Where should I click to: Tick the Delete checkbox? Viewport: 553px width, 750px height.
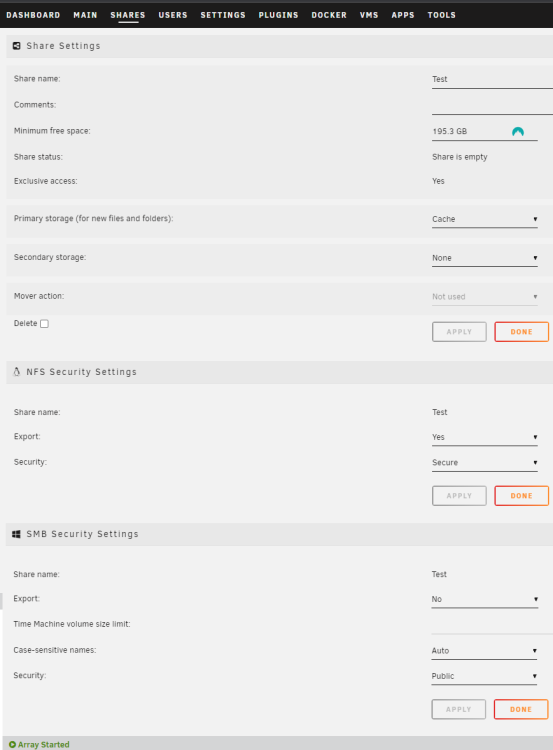coord(44,324)
